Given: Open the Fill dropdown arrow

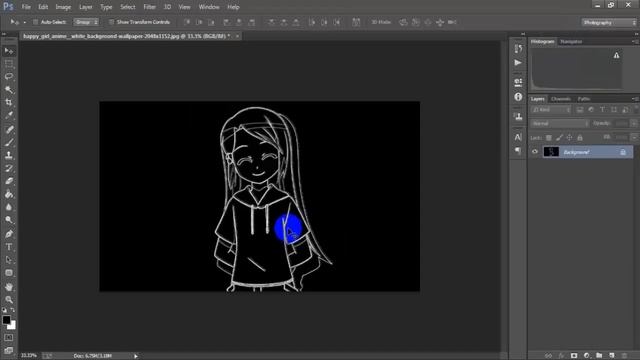Looking at the screenshot, I should coord(634,138).
